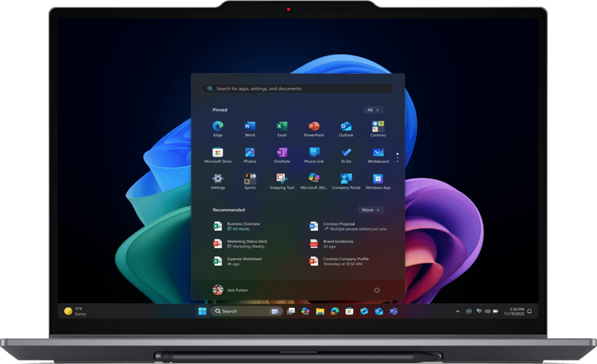597x364 pixels.
Task: Open the Contoso Proposal document
Action: pos(348,226)
